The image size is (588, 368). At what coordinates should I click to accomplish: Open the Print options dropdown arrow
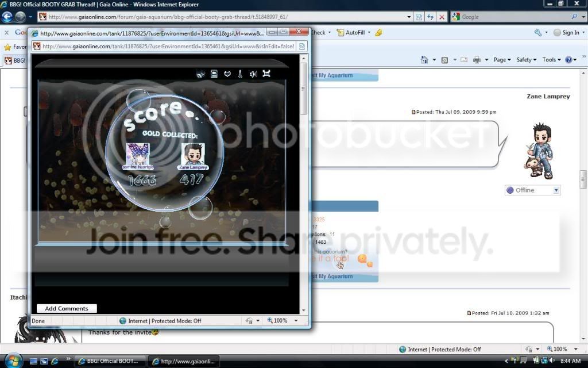point(486,60)
